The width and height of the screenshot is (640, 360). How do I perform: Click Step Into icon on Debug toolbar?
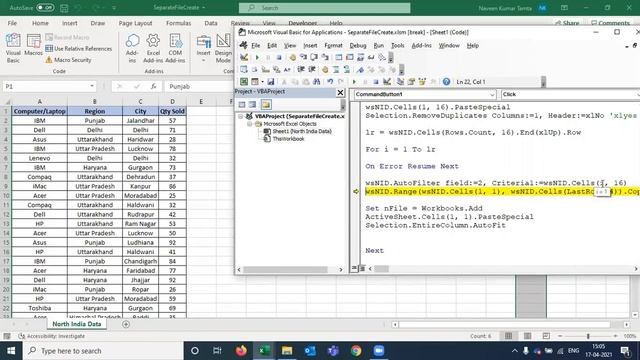coord(303,57)
